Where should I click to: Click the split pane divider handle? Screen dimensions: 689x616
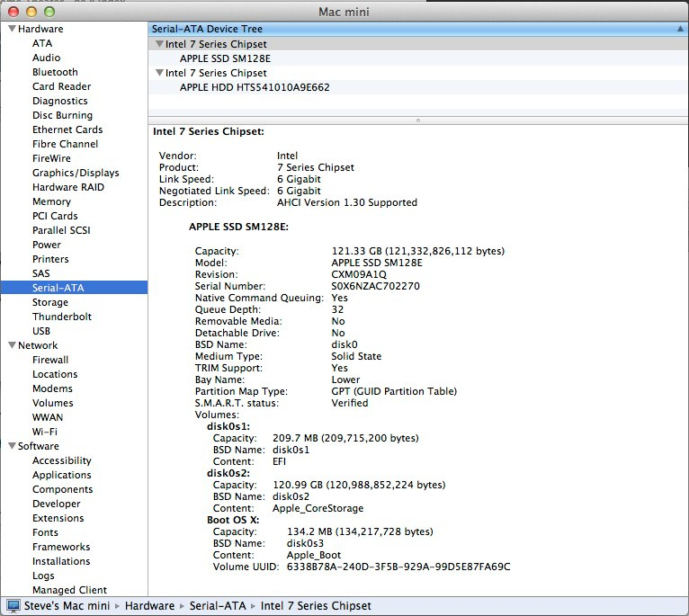tap(418, 120)
